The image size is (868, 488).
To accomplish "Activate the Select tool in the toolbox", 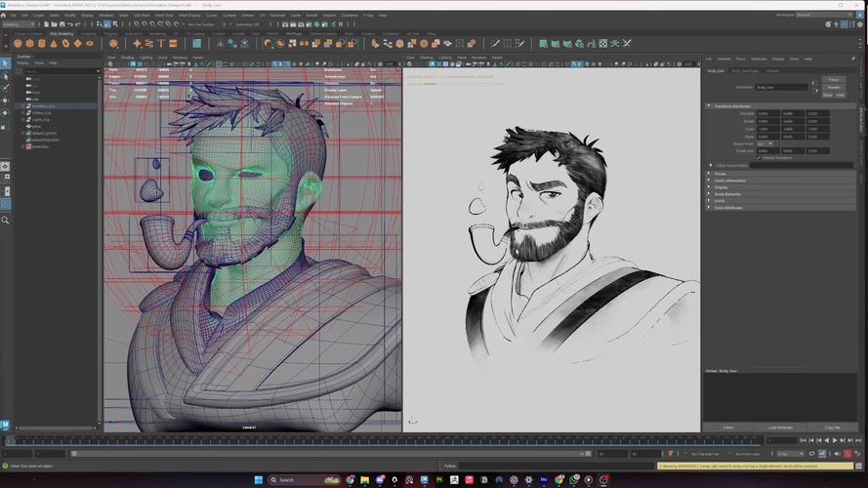I will tap(5, 64).
